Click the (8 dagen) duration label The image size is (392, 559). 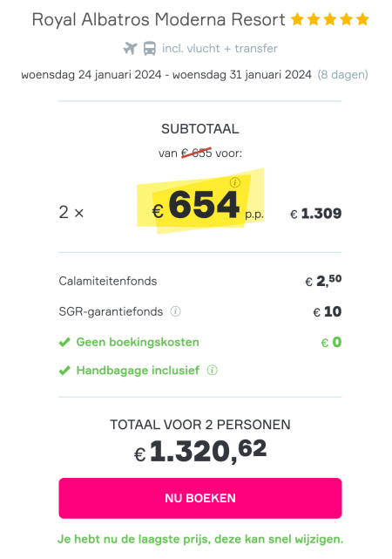point(343,75)
